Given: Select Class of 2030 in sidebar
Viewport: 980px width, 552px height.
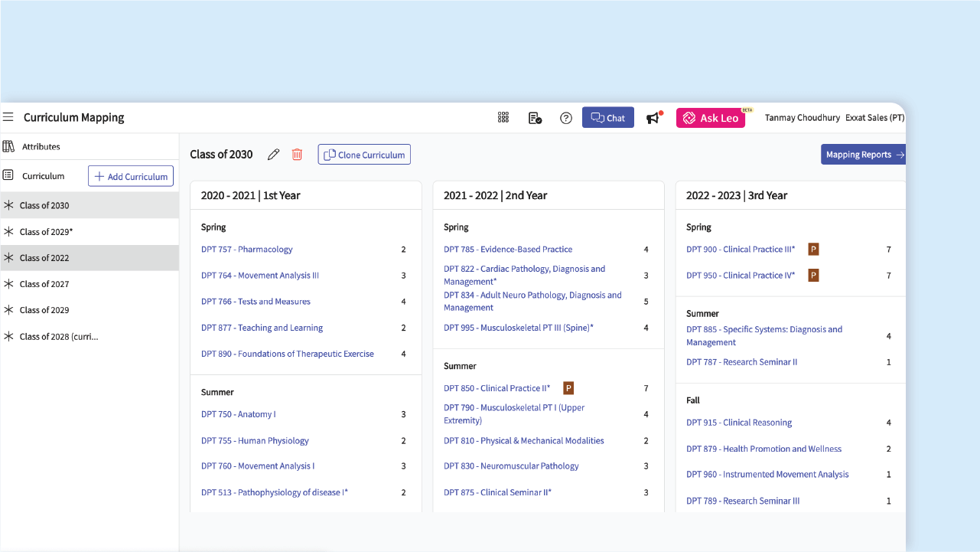Looking at the screenshot, I should coord(90,205).
